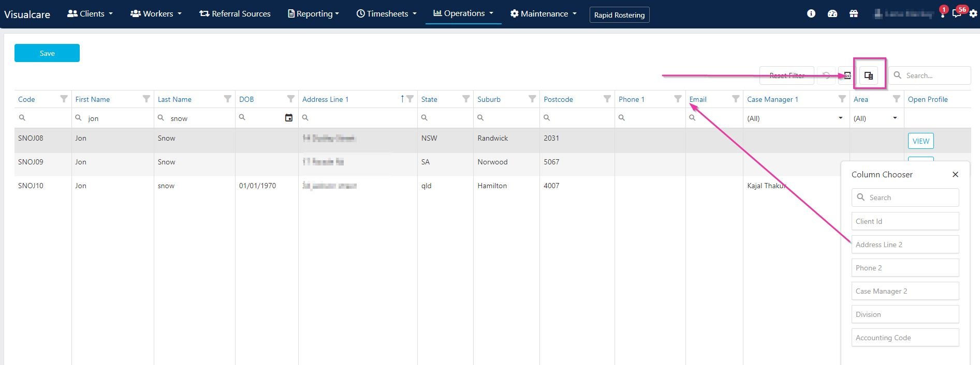Click the Last Name filter field containing snow

pyautogui.click(x=195, y=118)
